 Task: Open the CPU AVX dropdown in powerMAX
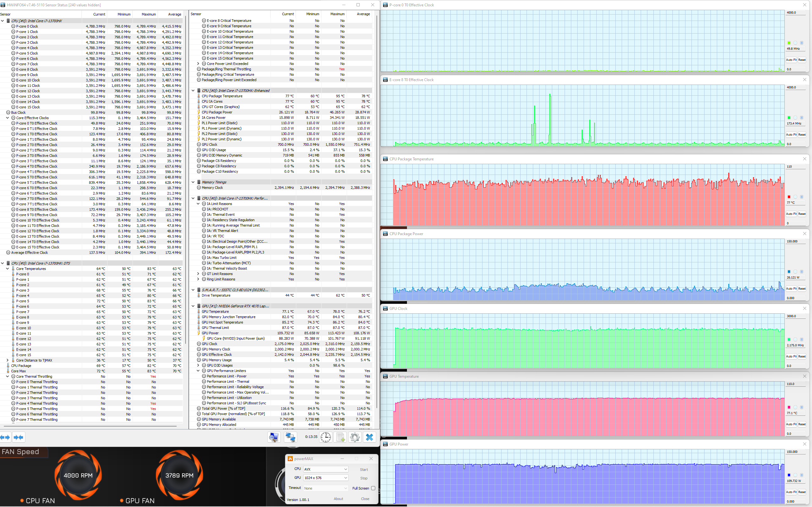pyautogui.click(x=325, y=469)
